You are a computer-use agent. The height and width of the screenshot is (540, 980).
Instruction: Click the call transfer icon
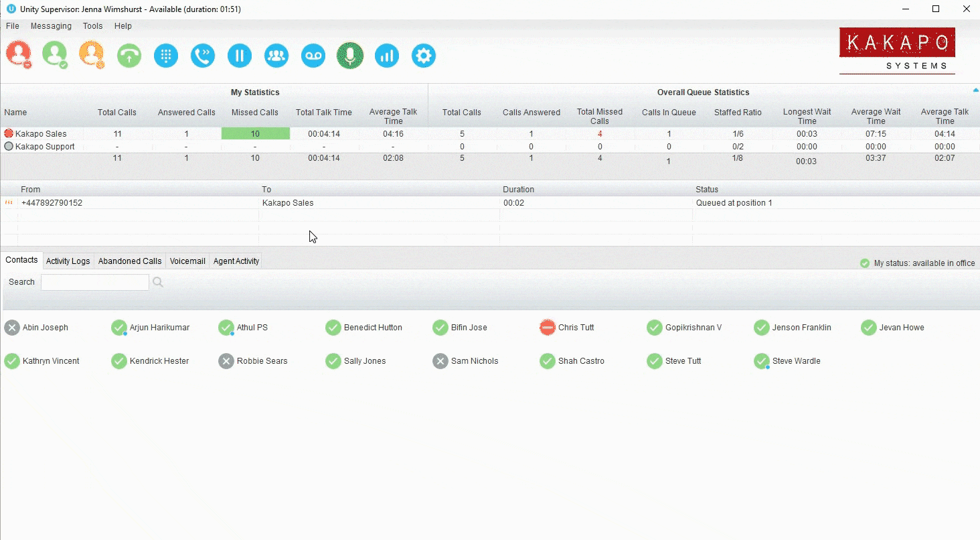203,56
